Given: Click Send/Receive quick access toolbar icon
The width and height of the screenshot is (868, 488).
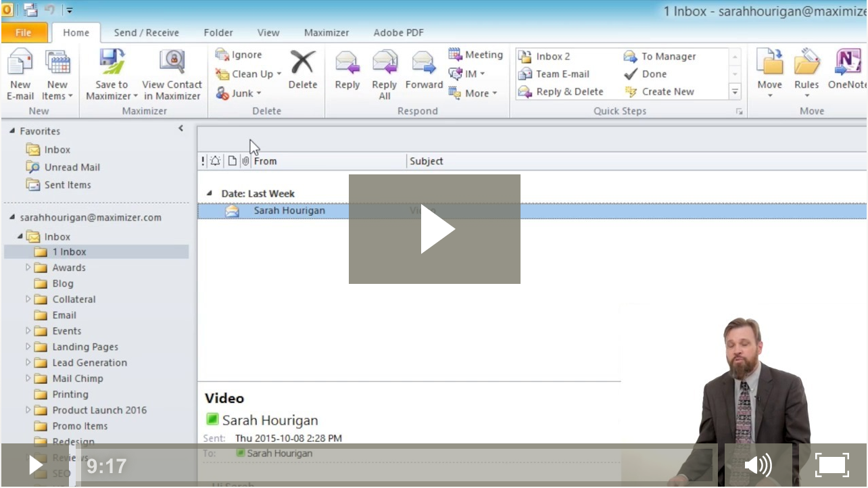Looking at the screenshot, I should coord(30,10).
